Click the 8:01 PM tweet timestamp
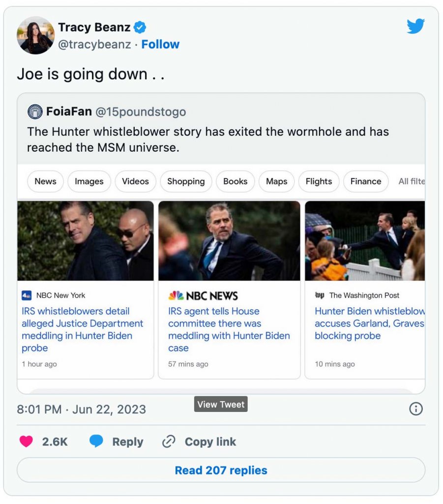 click(x=81, y=409)
